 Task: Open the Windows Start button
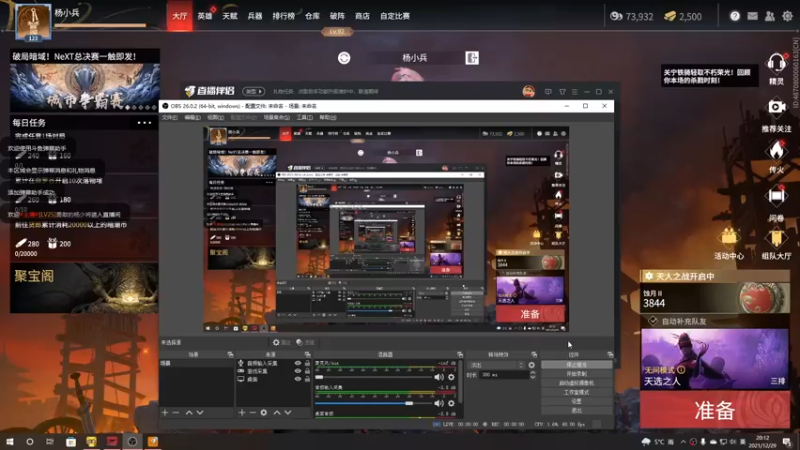click(x=10, y=441)
